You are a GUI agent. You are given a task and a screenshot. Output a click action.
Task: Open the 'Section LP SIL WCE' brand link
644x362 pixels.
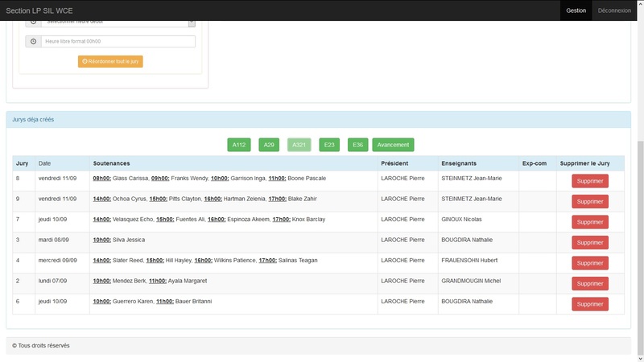pos(39,10)
